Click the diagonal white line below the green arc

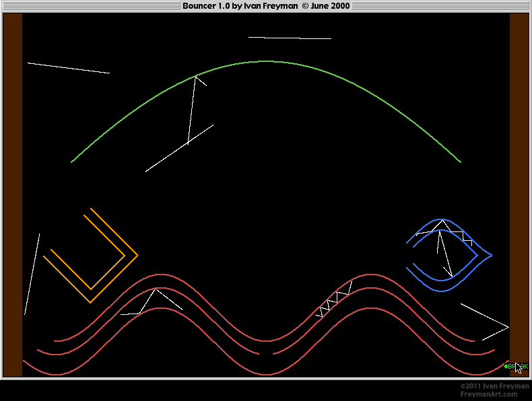[x=179, y=148]
